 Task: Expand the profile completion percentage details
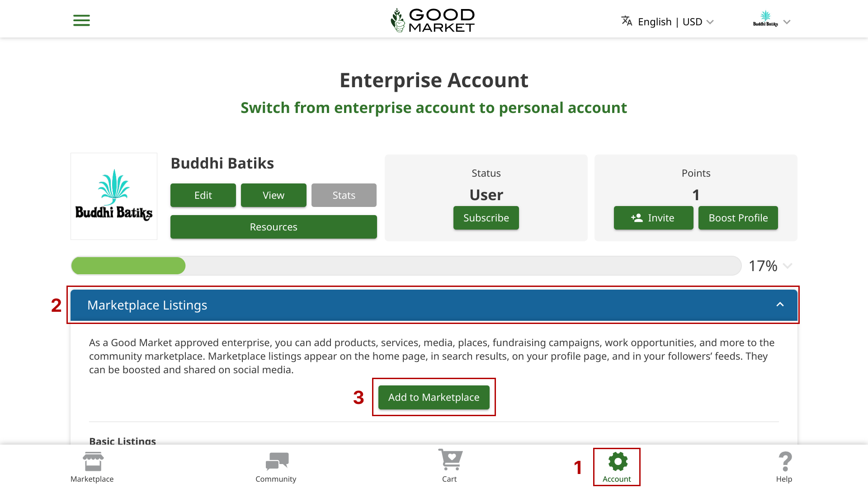tap(787, 266)
